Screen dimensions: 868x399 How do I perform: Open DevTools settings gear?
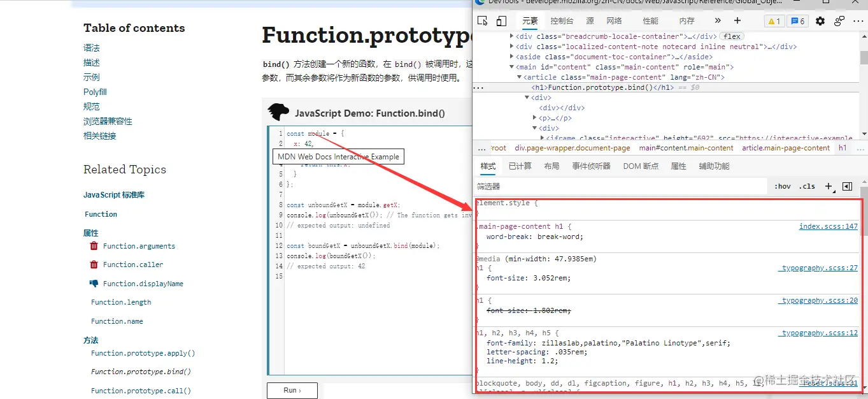(820, 21)
